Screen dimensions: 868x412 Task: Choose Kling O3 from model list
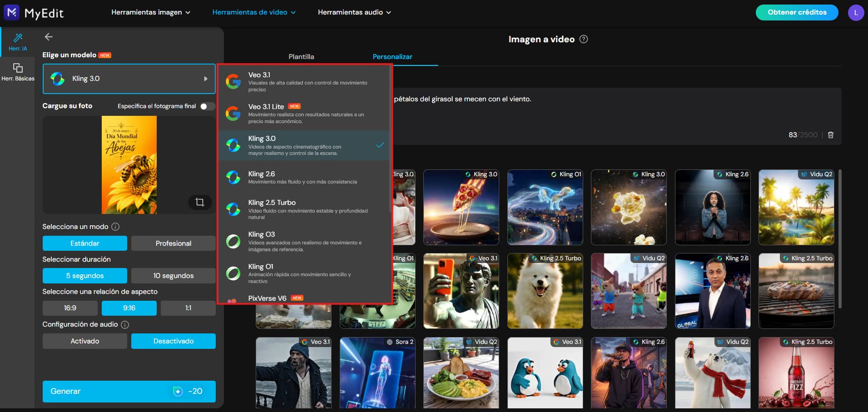point(304,241)
